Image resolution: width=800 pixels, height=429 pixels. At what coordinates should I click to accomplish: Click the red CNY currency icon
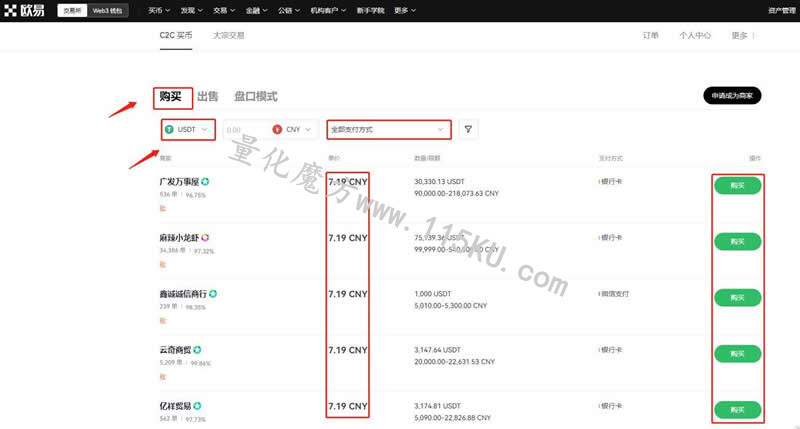coord(277,130)
